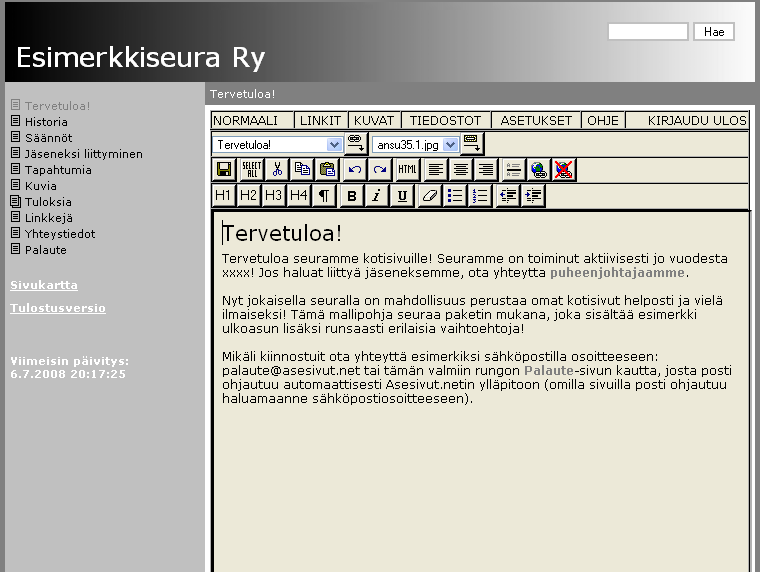Open the Tervetuloa! page dropdown
760x572 pixels.
[334, 145]
